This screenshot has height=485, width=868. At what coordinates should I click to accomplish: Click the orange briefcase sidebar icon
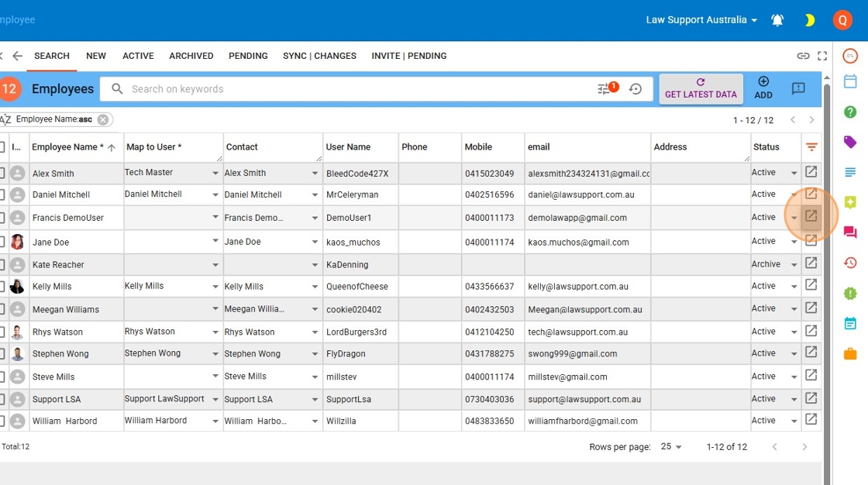(850, 353)
